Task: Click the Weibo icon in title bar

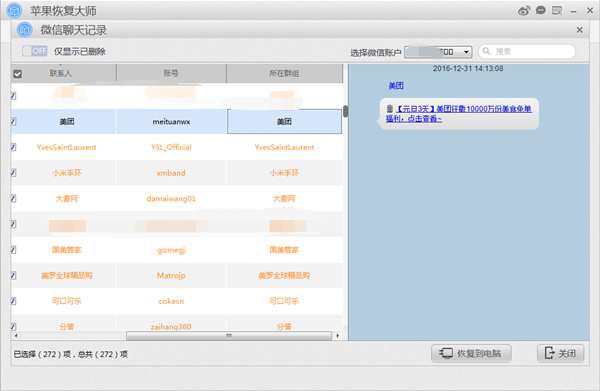Action: pos(524,11)
